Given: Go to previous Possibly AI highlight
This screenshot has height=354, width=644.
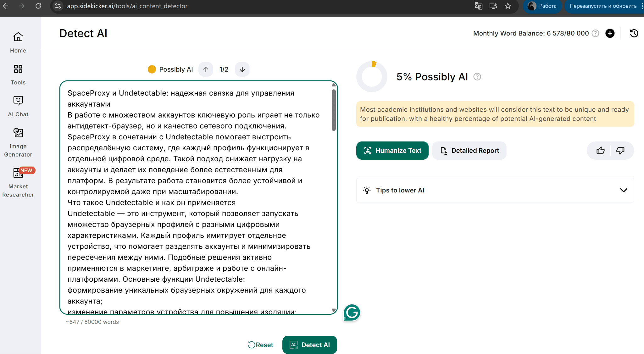Looking at the screenshot, I should (x=206, y=69).
